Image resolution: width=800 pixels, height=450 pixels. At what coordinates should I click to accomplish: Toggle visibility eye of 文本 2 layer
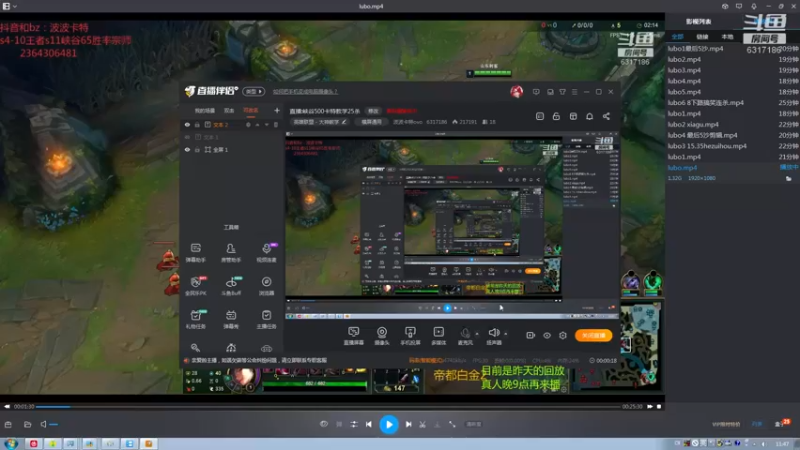point(187,125)
